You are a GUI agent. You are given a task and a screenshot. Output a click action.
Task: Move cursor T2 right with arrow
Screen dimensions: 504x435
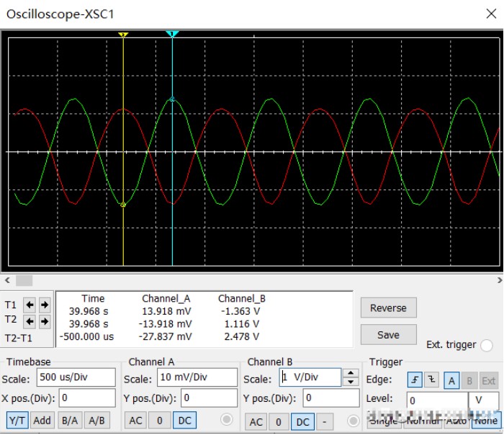click(x=45, y=321)
